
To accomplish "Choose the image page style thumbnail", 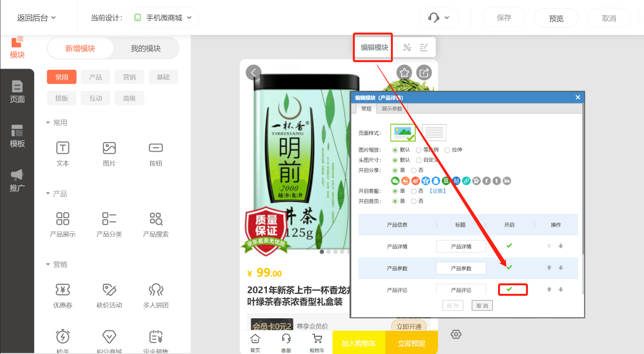I will tap(403, 132).
